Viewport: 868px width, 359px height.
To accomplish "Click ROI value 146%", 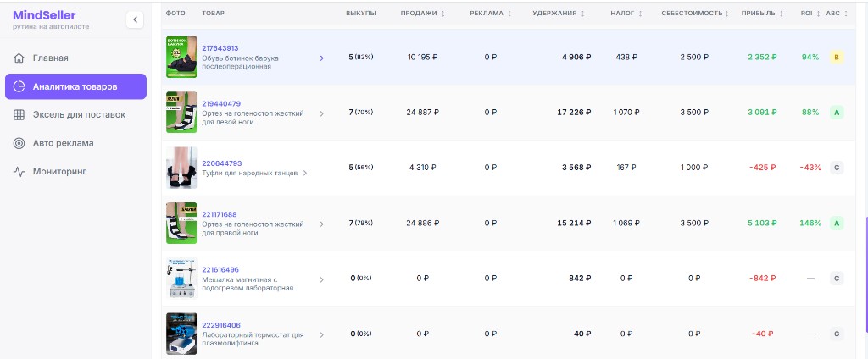I will [810, 223].
